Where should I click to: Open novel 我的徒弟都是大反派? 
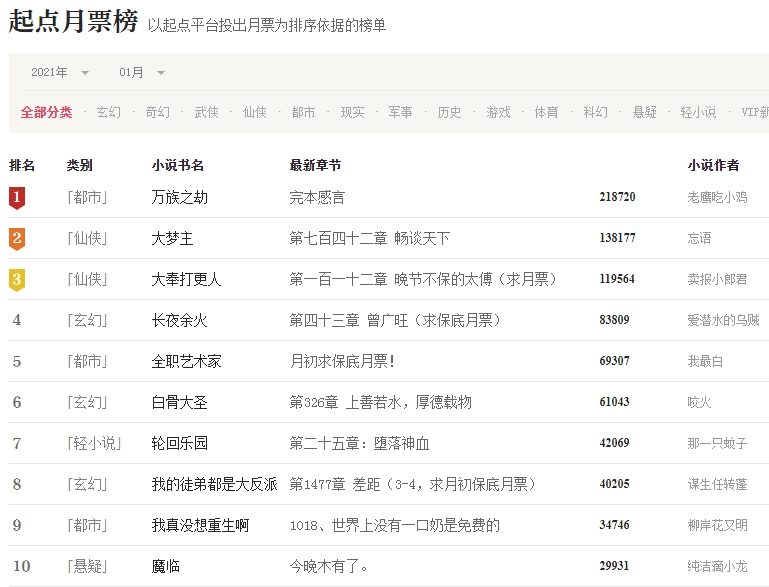coord(215,484)
